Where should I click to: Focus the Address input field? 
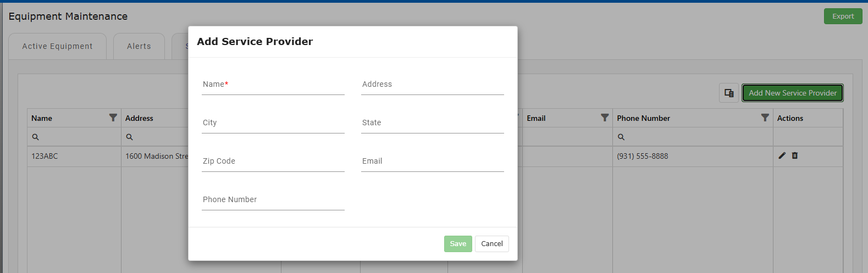click(433, 85)
